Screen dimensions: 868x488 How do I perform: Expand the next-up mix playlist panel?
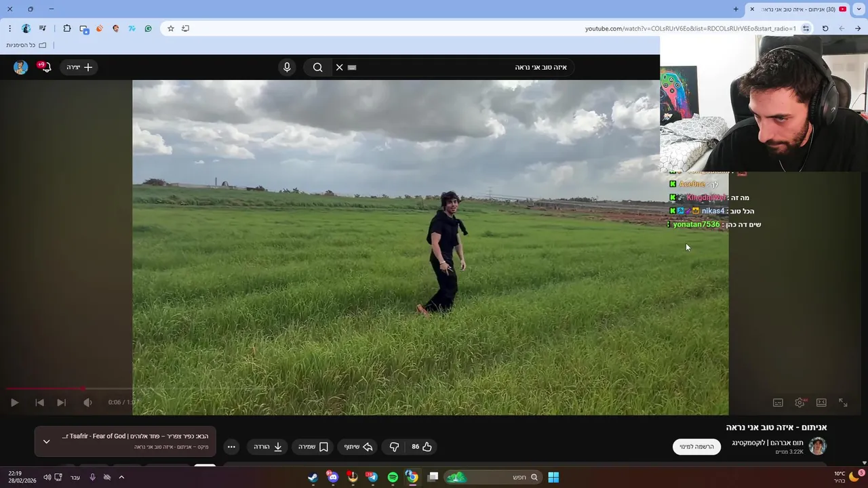[46, 441]
